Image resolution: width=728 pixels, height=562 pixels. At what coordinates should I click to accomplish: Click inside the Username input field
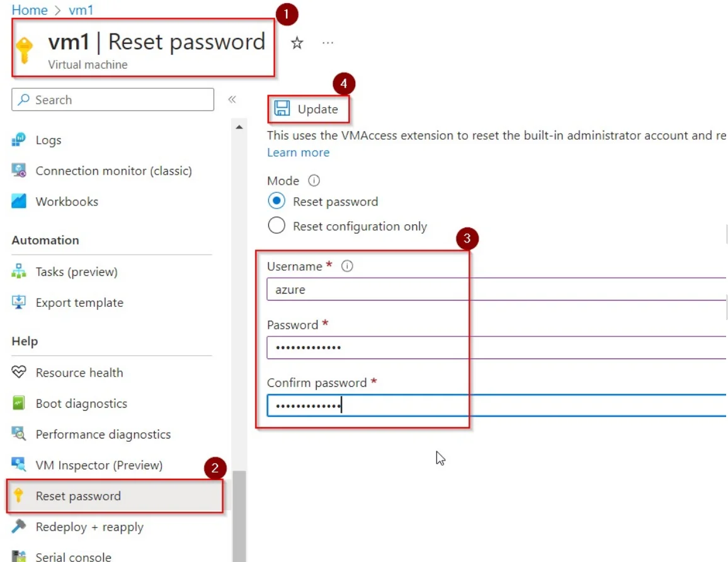coord(365,289)
